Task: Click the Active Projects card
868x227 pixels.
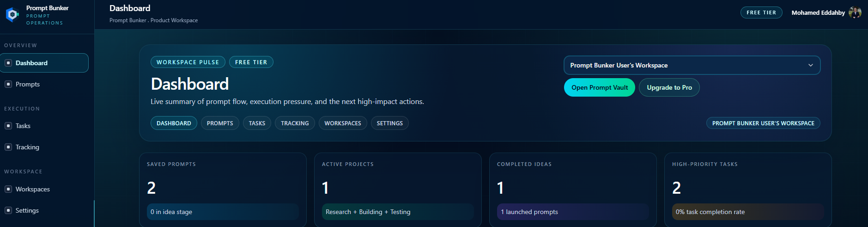Action: (x=398, y=190)
